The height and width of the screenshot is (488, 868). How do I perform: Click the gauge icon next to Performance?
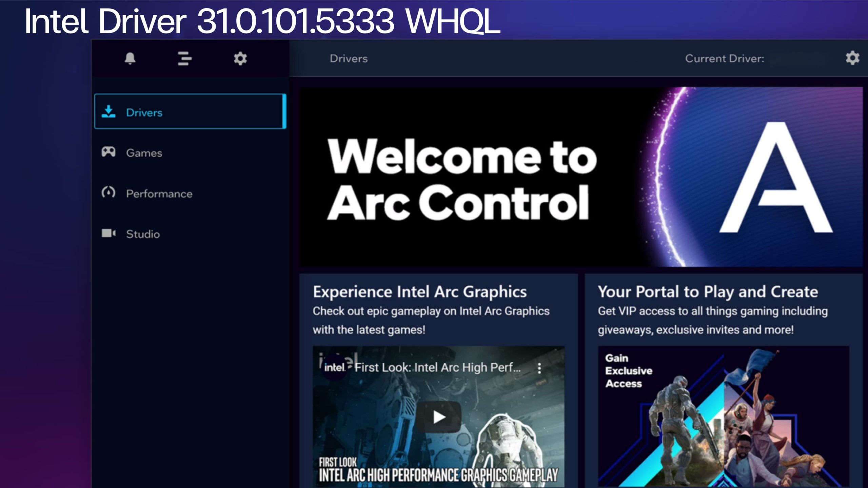pos(108,192)
